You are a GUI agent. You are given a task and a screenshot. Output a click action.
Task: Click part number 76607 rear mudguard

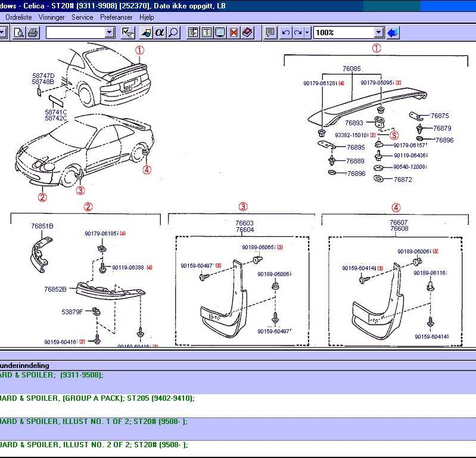pos(399,222)
